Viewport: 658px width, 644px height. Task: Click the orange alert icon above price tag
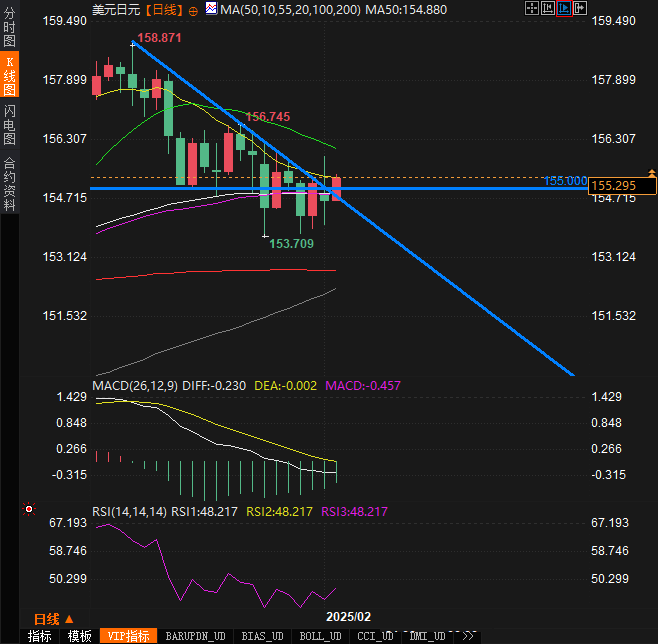[651, 173]
